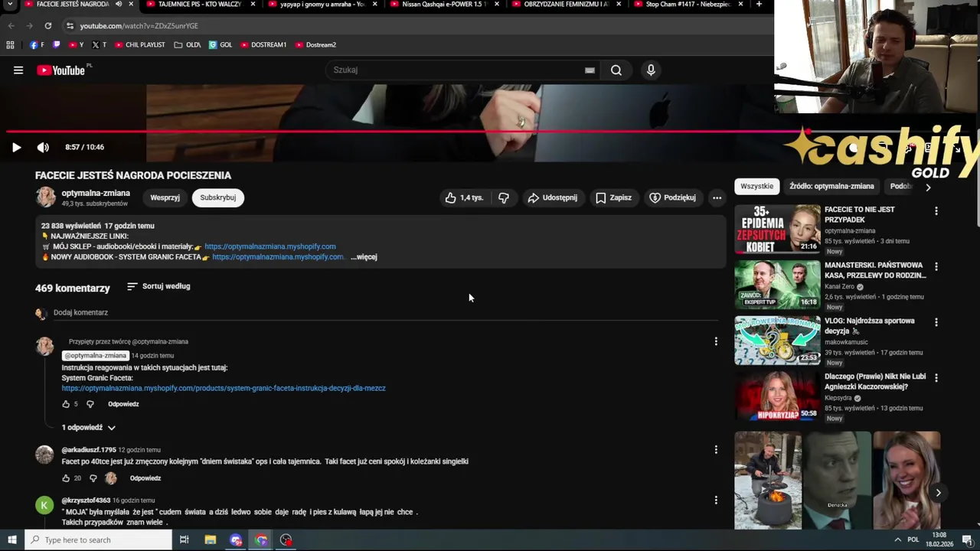Open the YouTube hamburger guide menu

18,70
